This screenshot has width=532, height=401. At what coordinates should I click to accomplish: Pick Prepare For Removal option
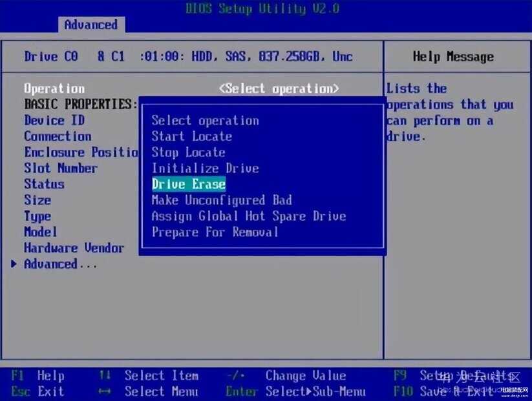215,232
